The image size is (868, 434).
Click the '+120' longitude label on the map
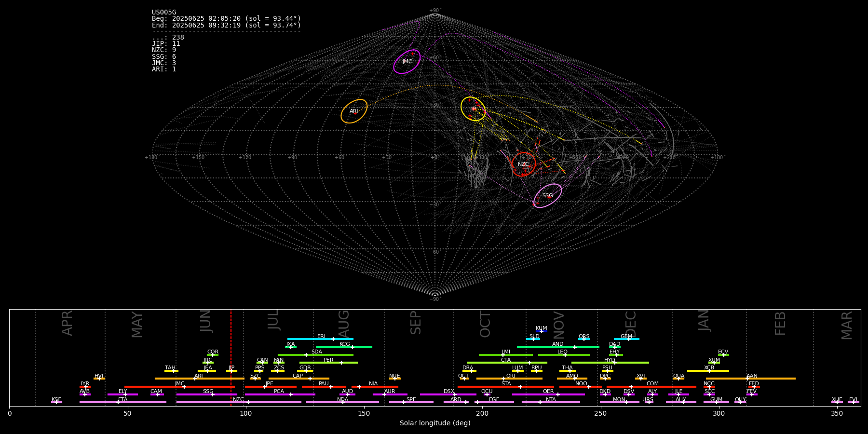[x=245, y=157]
